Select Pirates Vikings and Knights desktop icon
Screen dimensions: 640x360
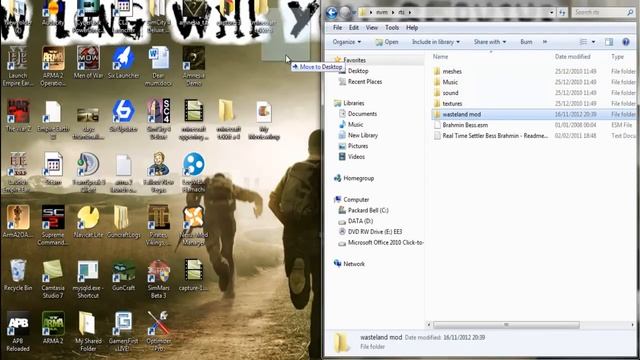click(x=158, y=225)
